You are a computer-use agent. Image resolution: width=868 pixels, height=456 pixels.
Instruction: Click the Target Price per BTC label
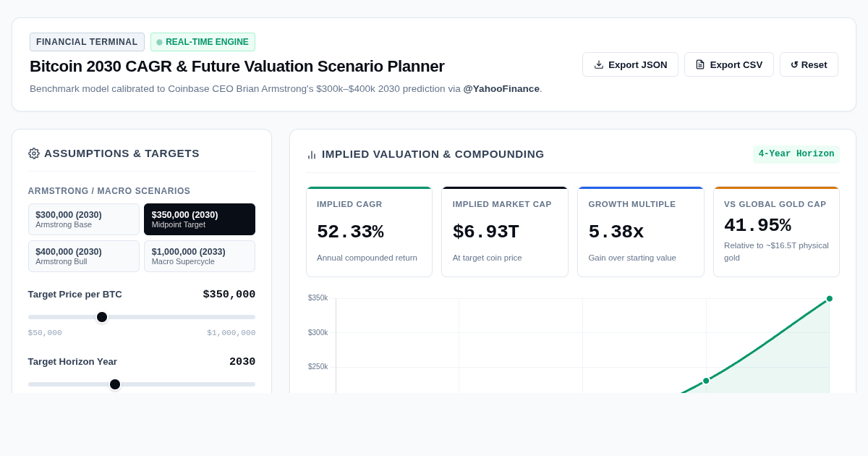point(75,295)
